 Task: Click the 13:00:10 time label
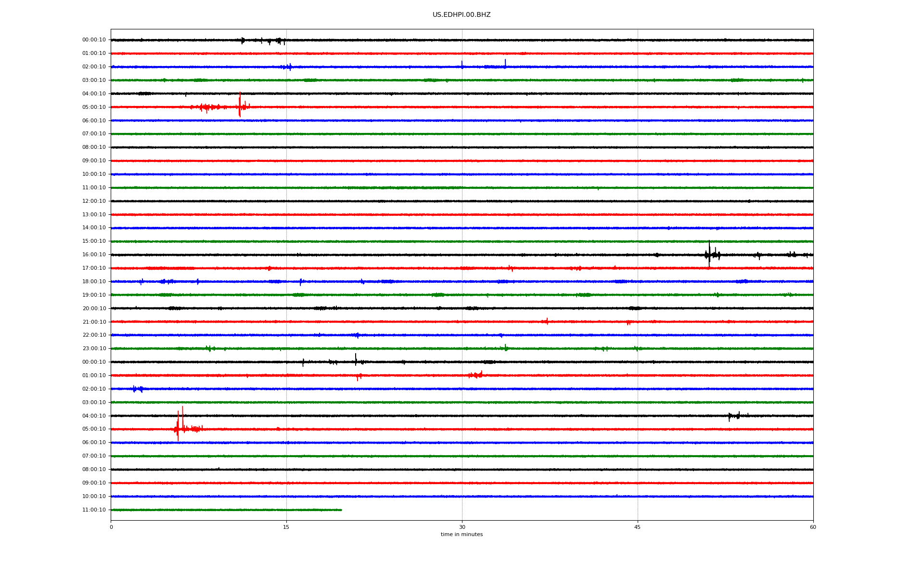coord(94,215)
